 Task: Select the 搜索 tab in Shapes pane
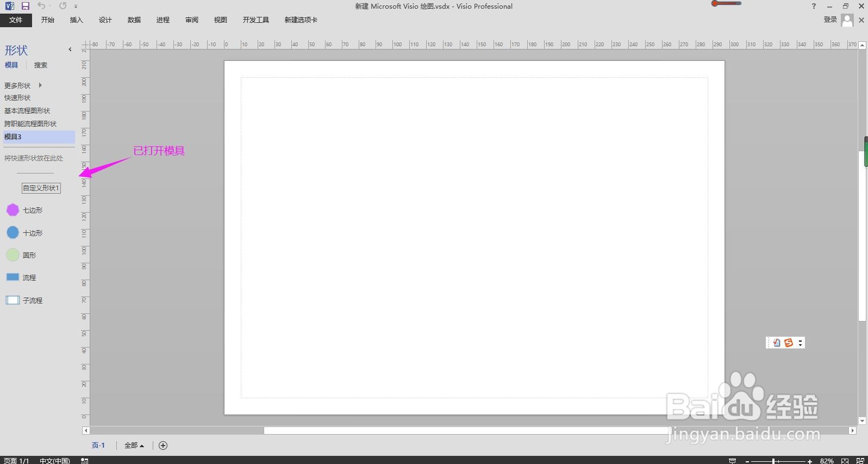41,65
